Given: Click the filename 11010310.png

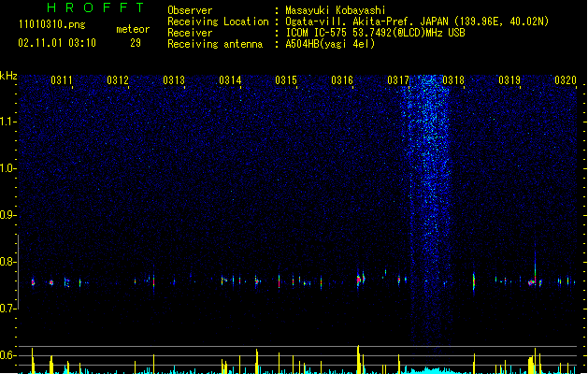Looking at the screenshot, I should (x=51, y=24).
